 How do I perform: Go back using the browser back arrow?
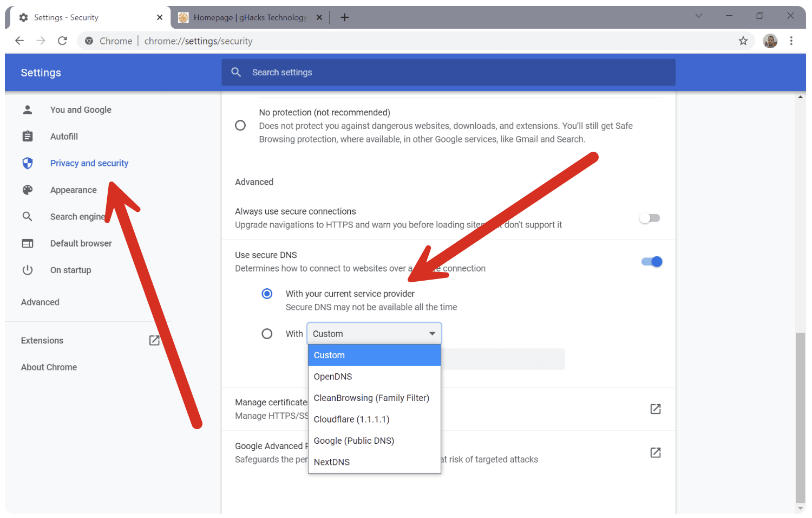coord(19,41)
